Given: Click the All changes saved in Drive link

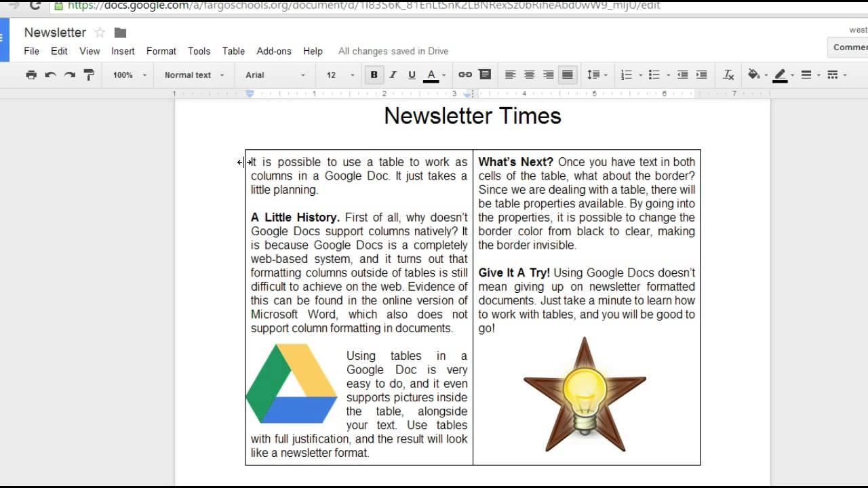Looking at the screenshot, I should coord(393,51).
